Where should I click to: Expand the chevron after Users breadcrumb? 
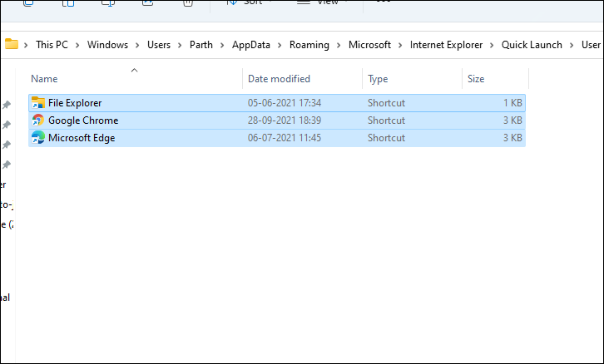[180, 45]
